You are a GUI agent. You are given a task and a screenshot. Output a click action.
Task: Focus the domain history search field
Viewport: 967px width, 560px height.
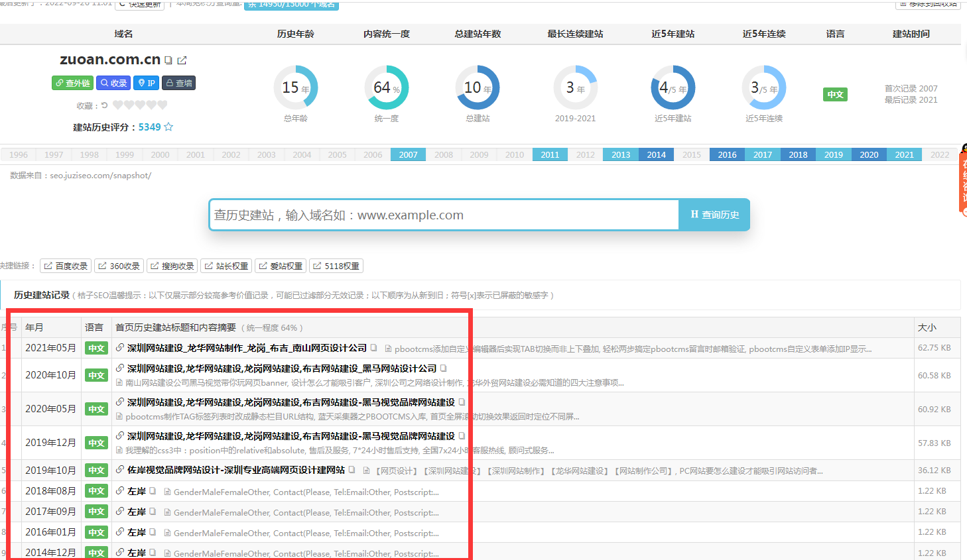pyautogui.click(x=443, y=215)
